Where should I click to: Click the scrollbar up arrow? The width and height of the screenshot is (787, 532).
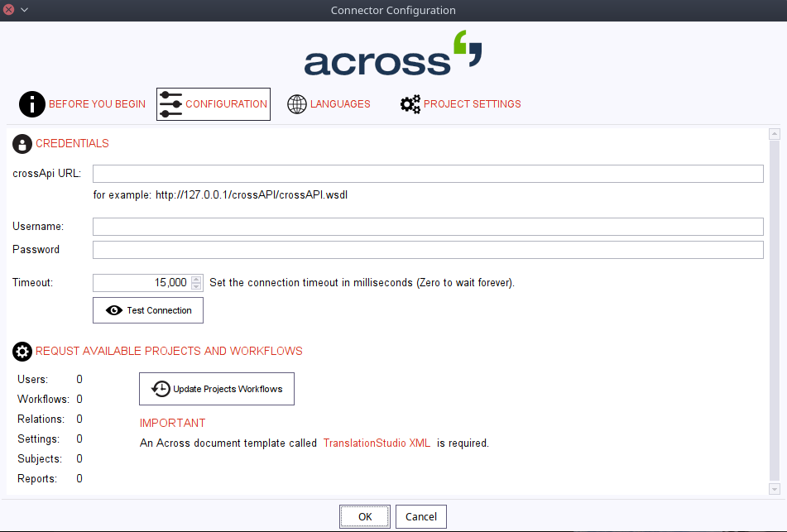(x=775, y=134)
